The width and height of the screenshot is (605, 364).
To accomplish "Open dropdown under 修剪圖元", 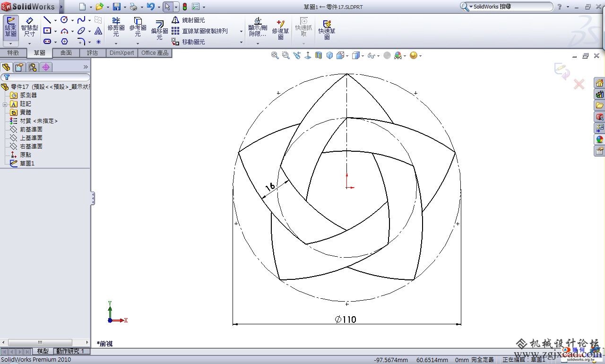I will tap(116, 43).
